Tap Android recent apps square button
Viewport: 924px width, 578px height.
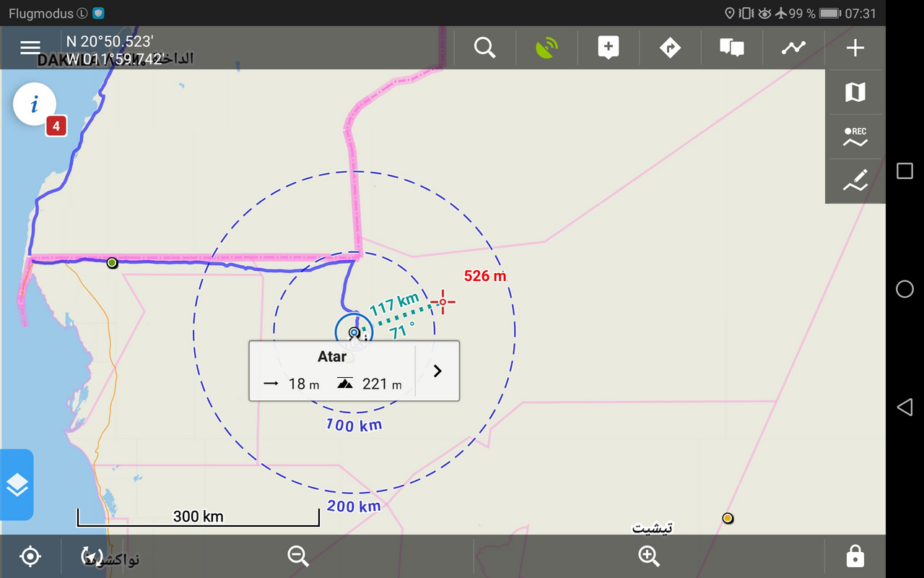[x=905, y=171]
